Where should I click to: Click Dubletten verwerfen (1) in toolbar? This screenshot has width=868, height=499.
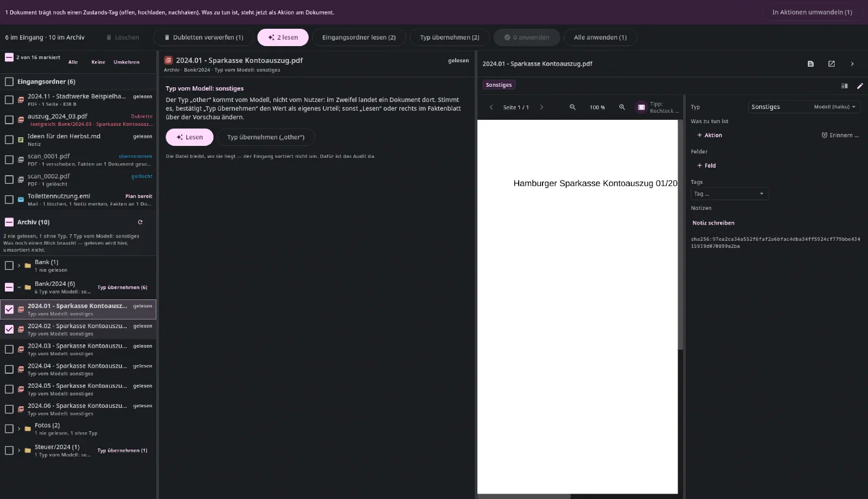[x=203, y=37]
